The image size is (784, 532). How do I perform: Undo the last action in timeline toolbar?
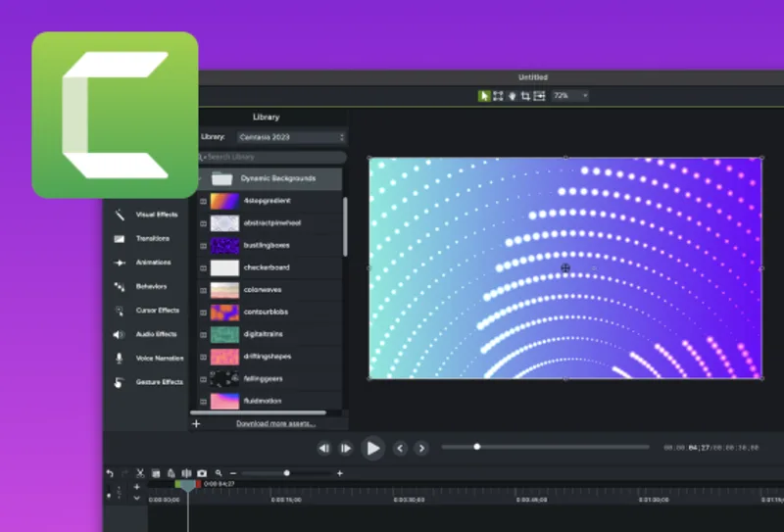110,473
